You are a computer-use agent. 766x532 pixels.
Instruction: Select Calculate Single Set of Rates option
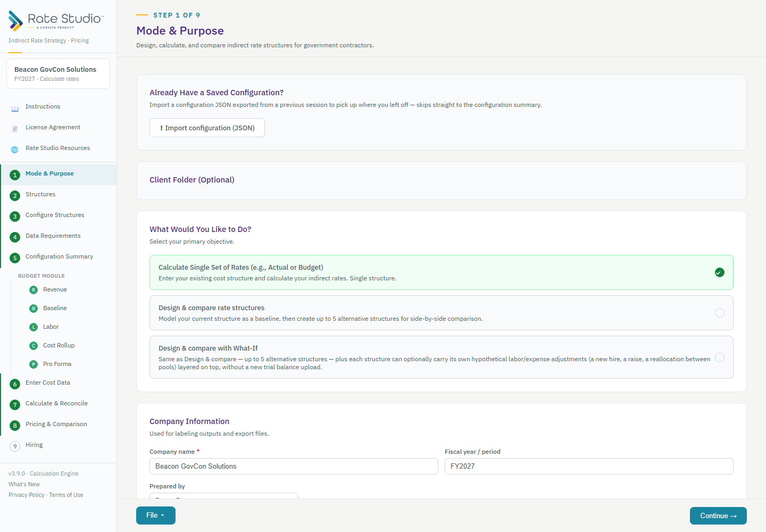442,272
